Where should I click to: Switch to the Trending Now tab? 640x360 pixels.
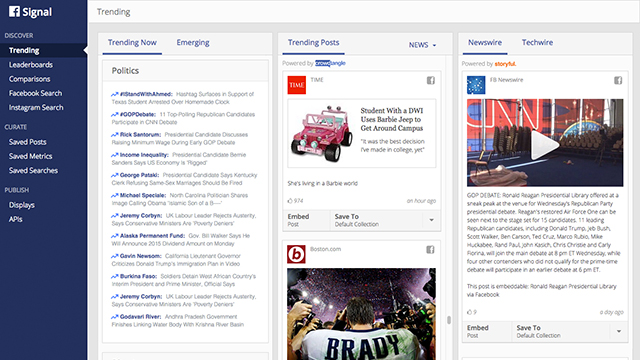(x=132, y=43)
